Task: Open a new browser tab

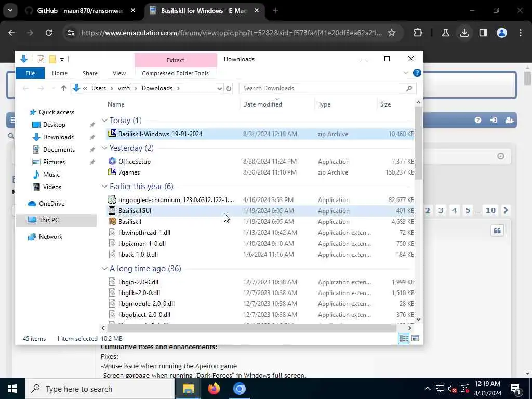Action: (x=275, y=11)
